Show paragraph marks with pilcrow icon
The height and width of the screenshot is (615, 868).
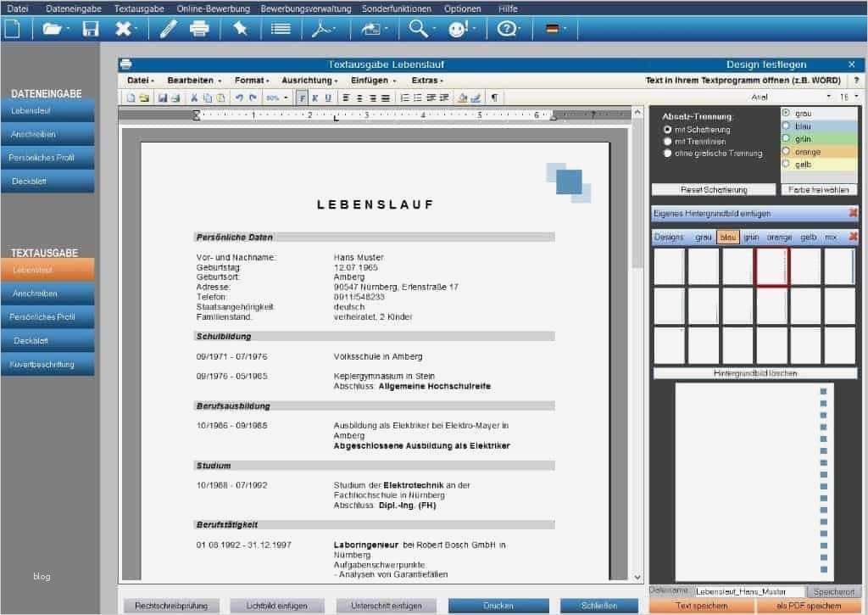point(494,98)
